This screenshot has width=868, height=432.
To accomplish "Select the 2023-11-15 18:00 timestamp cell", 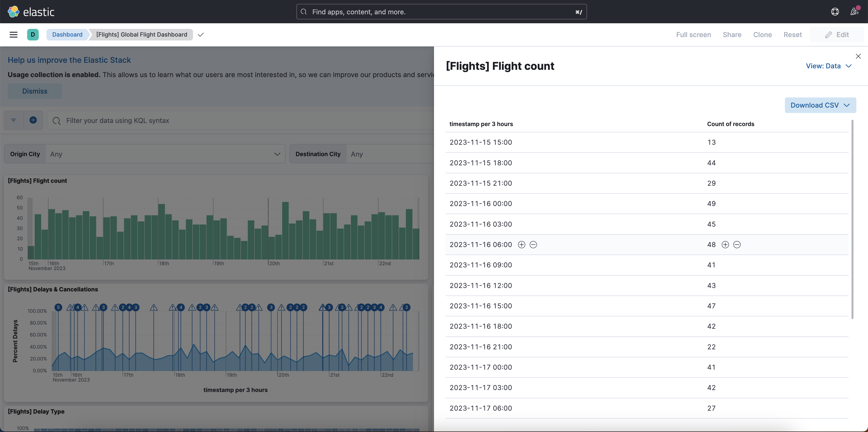I will pyautogui.click(x=481, y=163).
